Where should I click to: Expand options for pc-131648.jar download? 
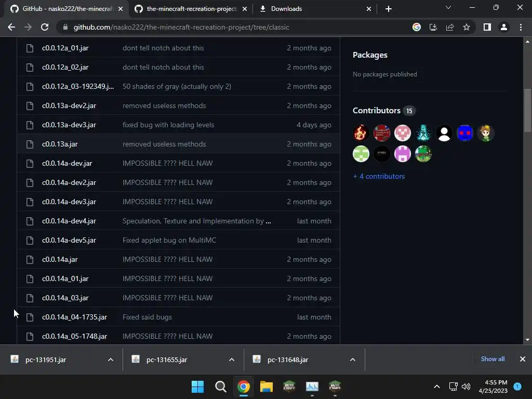click(x=353, y=360)
